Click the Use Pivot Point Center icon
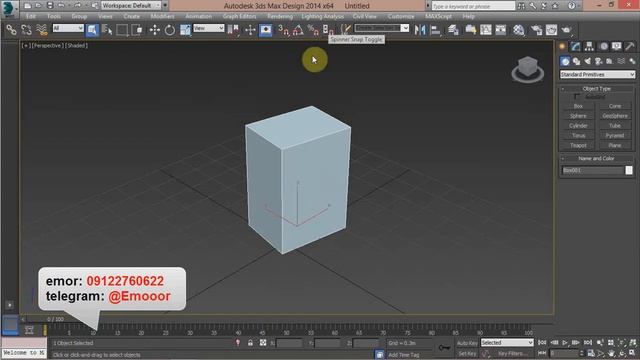The height and width of the screenshot is (360, 640). (233, 30)
